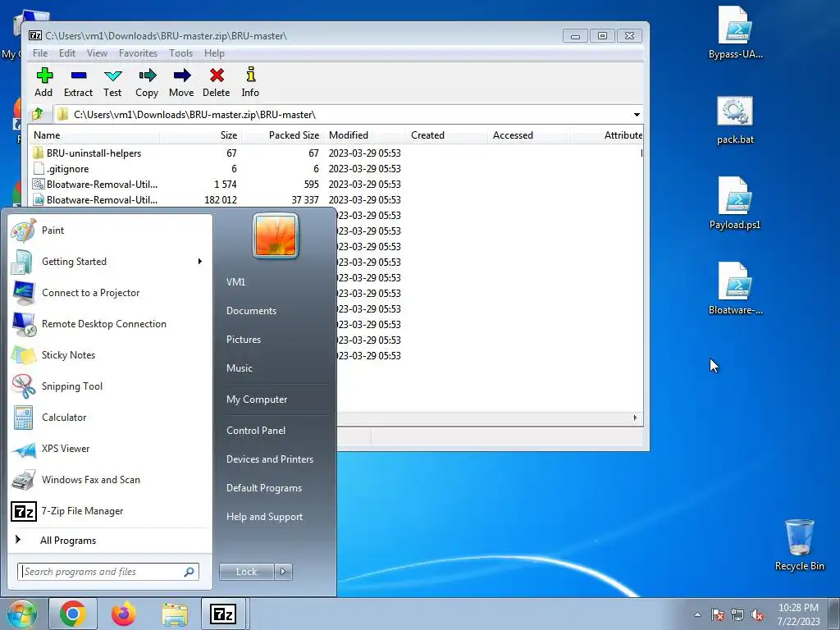Select the .gitignore file row
This screenshot has height=630, width=840.
pos(336,169)
